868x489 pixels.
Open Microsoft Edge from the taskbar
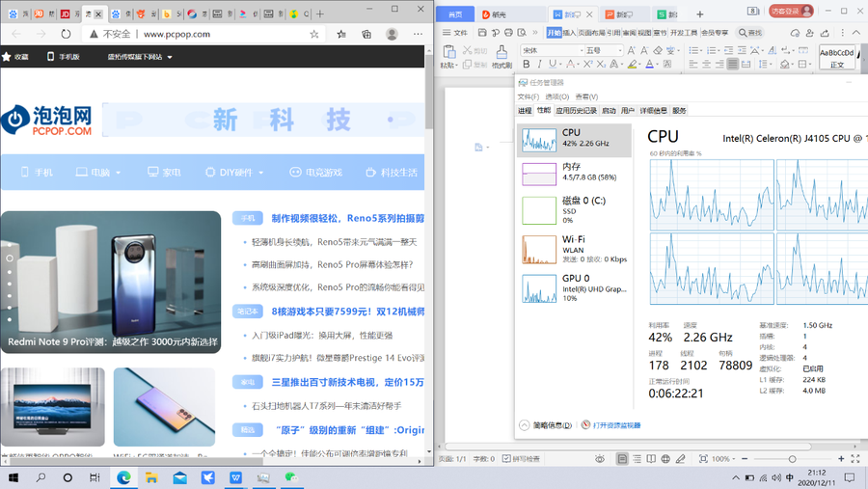[124, 477]
